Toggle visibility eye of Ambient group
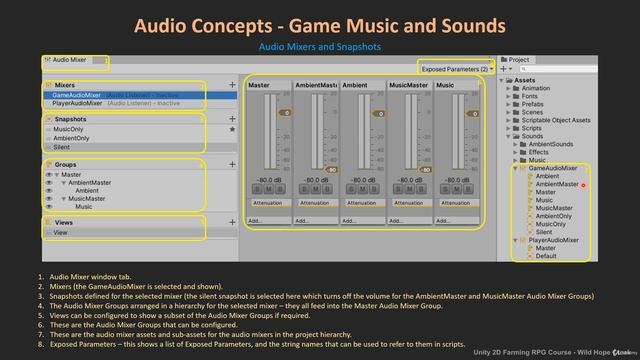This screenshot has width=640, height=360. (49, 191)
